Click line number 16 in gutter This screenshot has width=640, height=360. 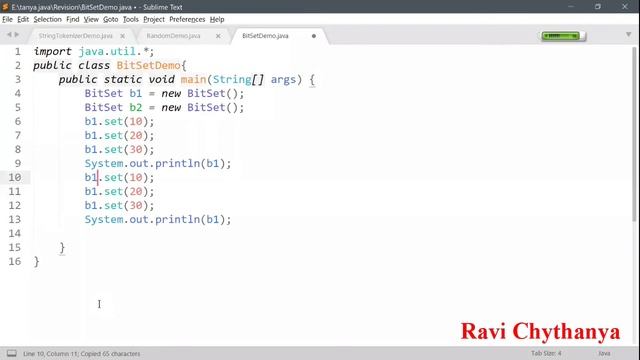pyautogui.click(x=15, y=261)
